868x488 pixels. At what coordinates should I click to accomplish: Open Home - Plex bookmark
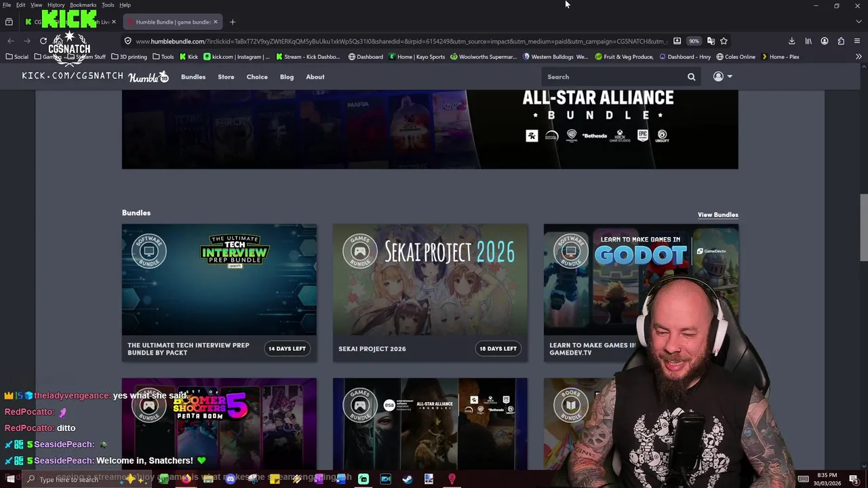pyautogui.click(x=780, y=57)
